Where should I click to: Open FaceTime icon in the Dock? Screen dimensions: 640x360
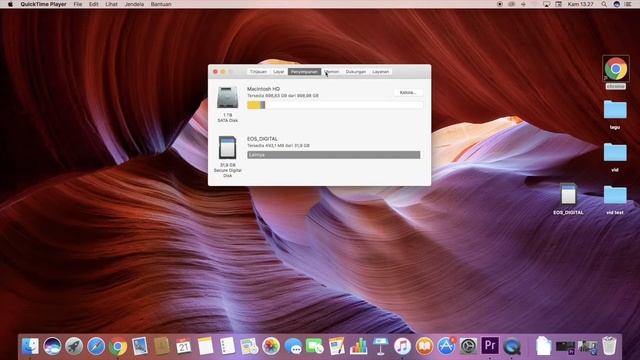pyautogui.click(x=315, y=346)
